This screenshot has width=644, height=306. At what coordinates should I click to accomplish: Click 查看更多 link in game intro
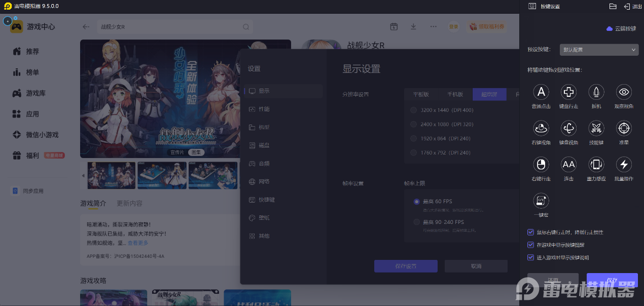click(x=138, y=243)
